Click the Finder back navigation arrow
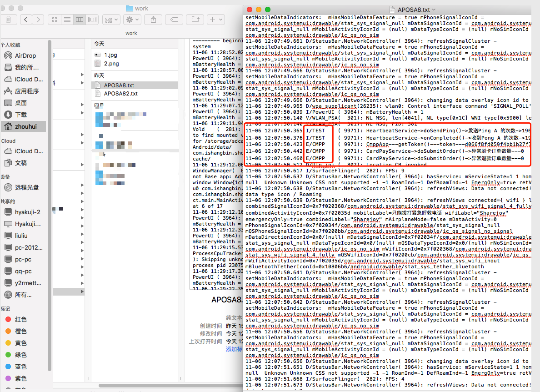The width and height of the screenshot is (540, 392). point(26,20)
